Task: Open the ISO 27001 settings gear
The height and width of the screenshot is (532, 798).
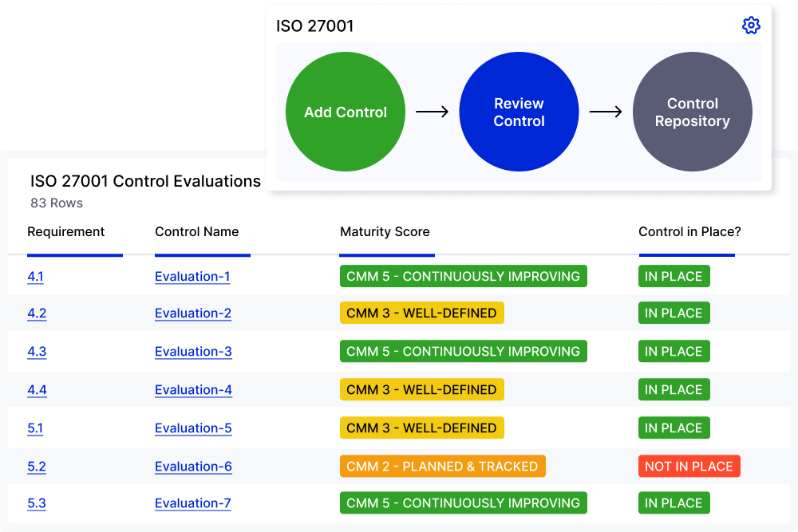Action: click(751, 25)
